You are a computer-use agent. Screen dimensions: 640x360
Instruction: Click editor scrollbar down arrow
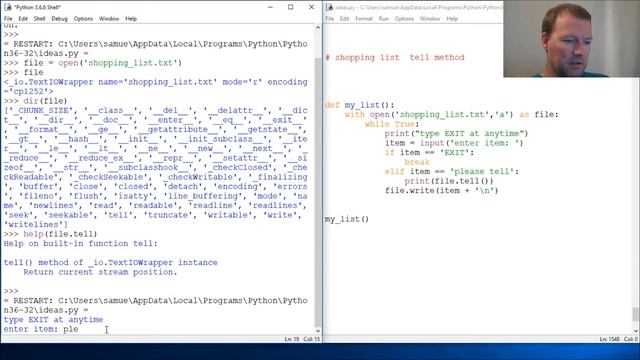pos(636,331)
